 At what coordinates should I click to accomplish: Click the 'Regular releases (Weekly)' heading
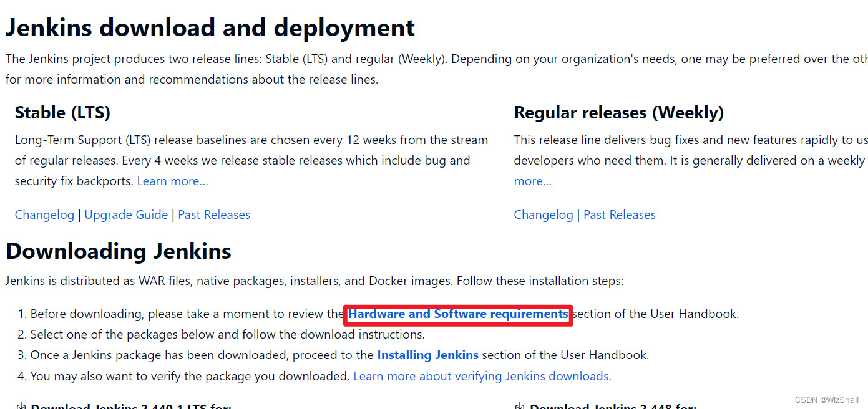[x=619, y=113]
